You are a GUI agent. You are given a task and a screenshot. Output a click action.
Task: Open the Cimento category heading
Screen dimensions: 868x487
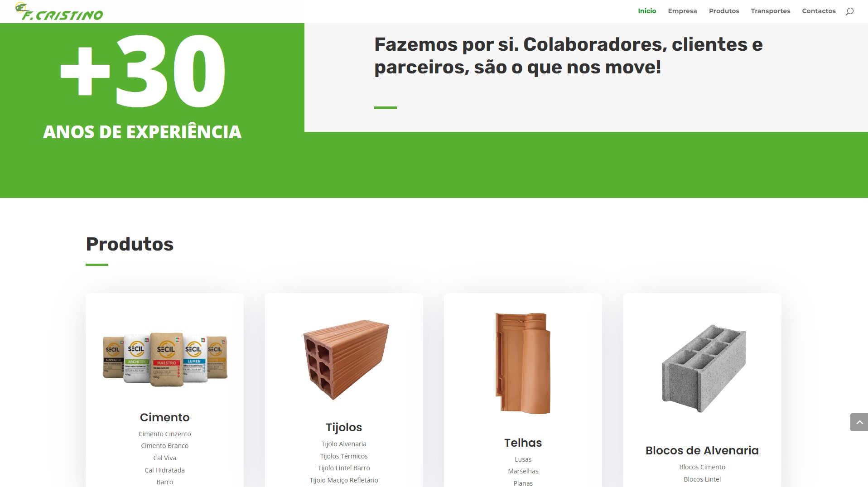point(164,417)
